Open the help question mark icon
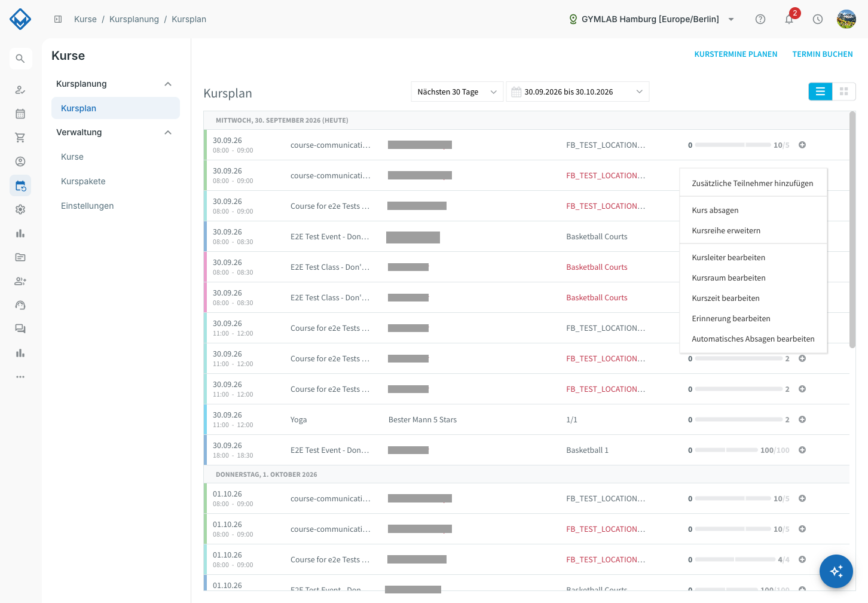 pos(760,19)
